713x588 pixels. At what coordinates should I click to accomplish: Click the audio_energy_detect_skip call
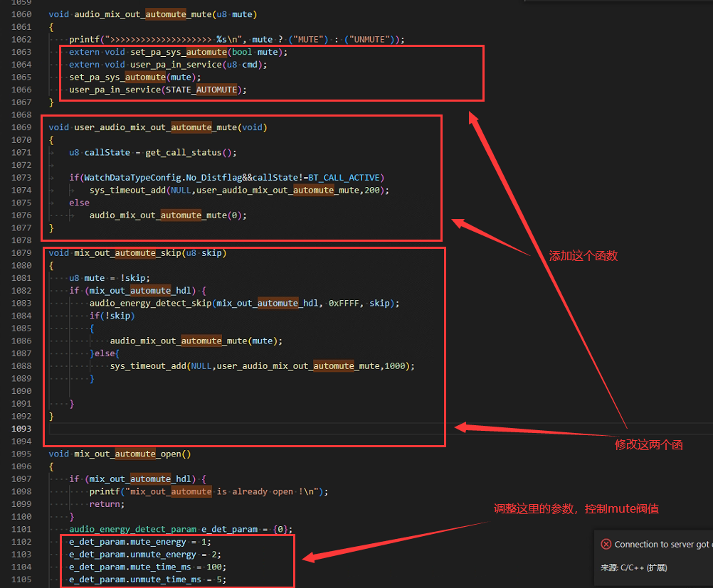pyautogui.click(x=151, y=303)
